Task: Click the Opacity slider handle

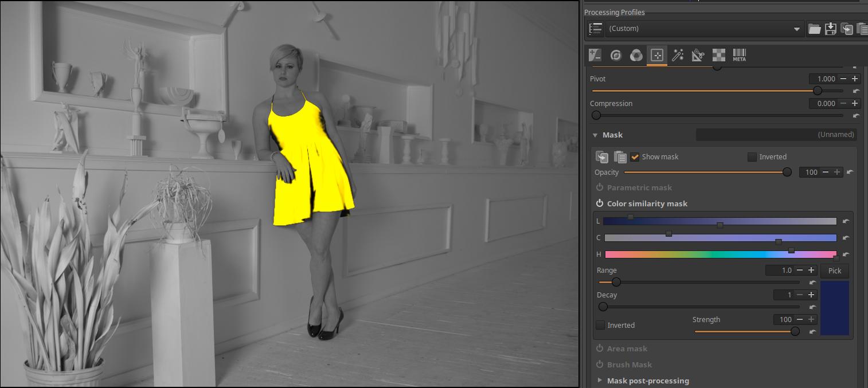Action: click(x=787, y=172)
